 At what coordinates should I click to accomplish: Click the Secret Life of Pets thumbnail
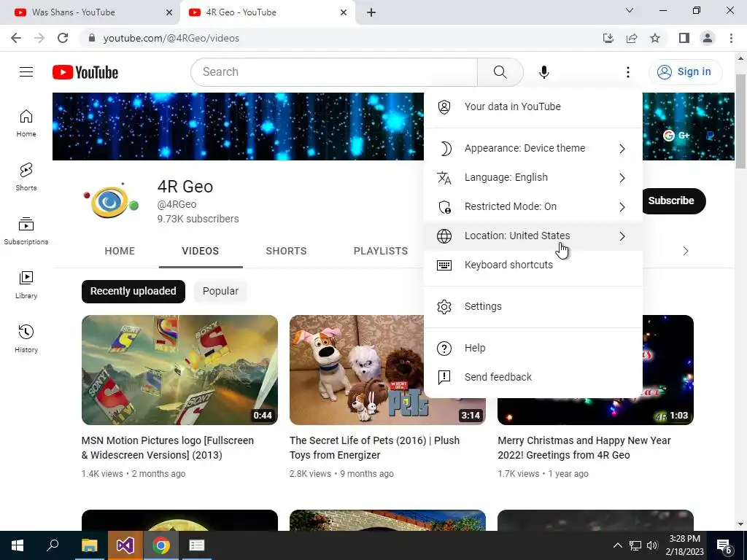point(357,370)
